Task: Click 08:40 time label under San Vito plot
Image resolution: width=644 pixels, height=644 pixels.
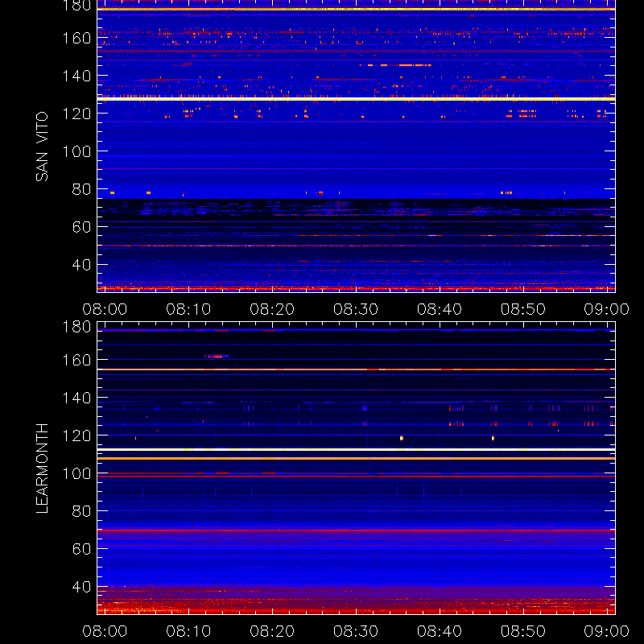Action: (440, 309)
